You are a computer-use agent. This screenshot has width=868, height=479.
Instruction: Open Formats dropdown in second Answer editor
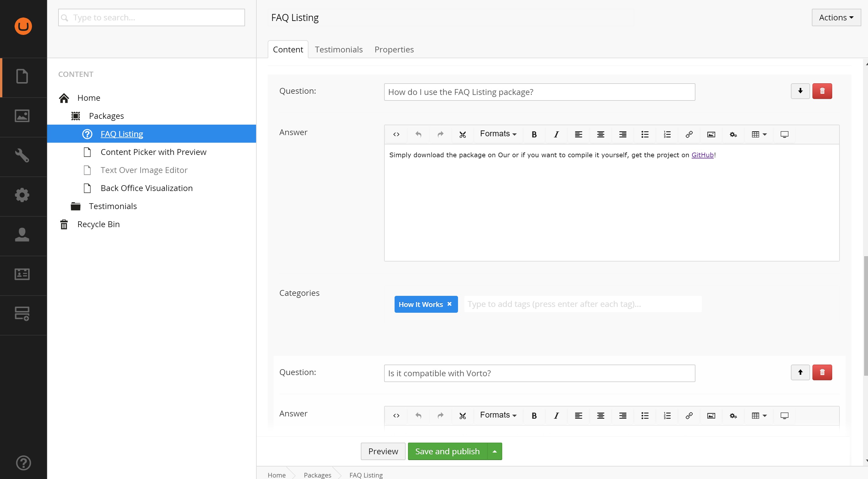(498, 415)
